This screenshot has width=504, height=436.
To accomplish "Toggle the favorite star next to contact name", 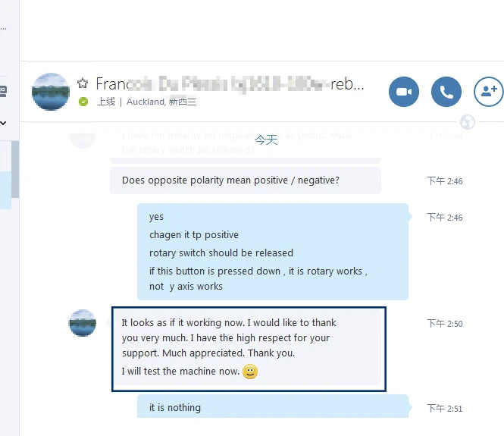I will tap(83, 83).
